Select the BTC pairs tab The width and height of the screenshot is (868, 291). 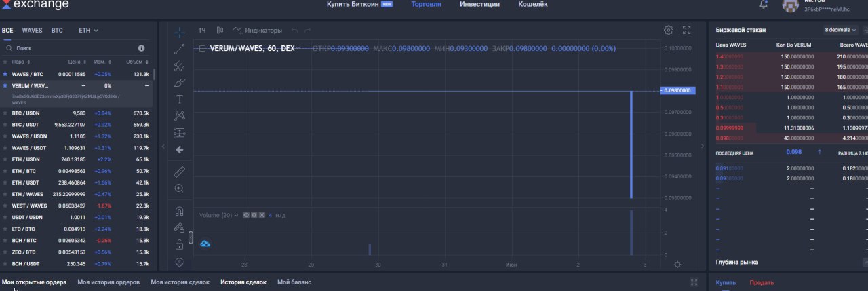[57, 31]
